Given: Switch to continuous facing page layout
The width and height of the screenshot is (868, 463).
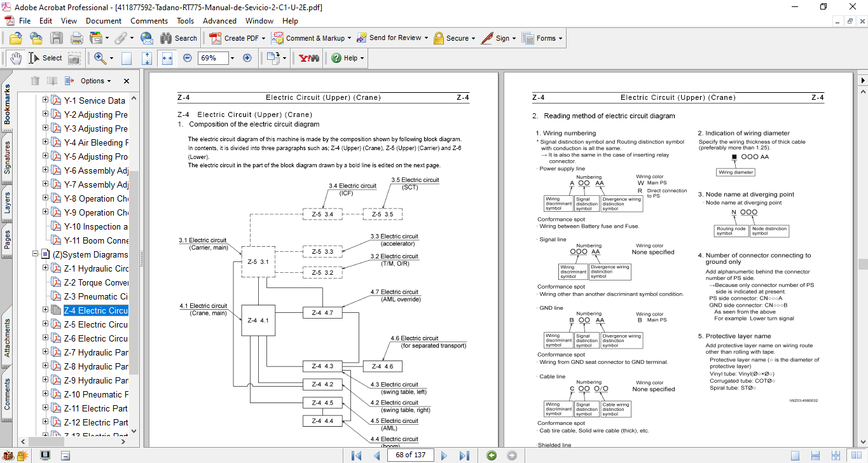Looking at the screenshot, I should pyautogui.click(x=836, y=455).
